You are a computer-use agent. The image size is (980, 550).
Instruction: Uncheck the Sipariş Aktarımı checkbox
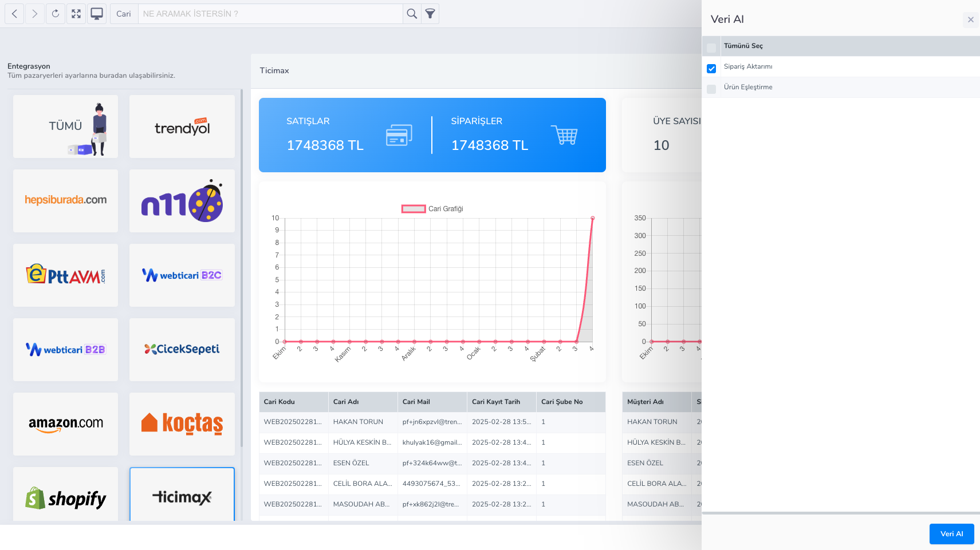click(x=711, y=69)
